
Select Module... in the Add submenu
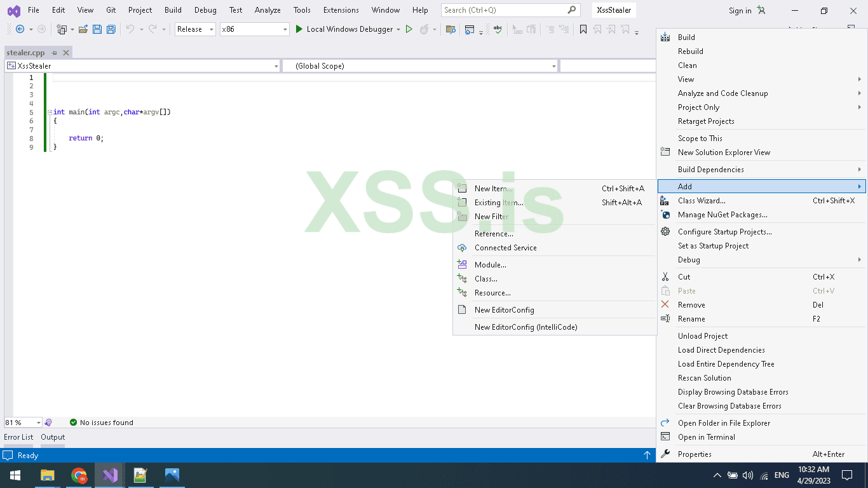pyautogui.click(x=555, y=265)
